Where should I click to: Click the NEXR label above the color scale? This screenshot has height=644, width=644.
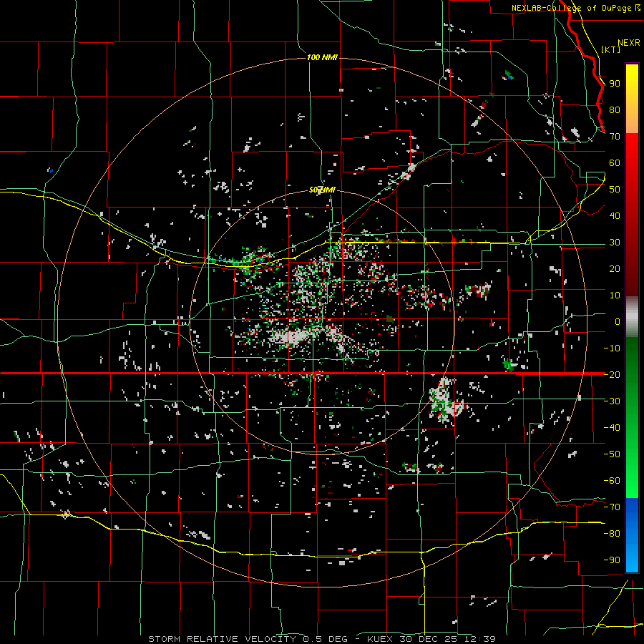[628, 43]
